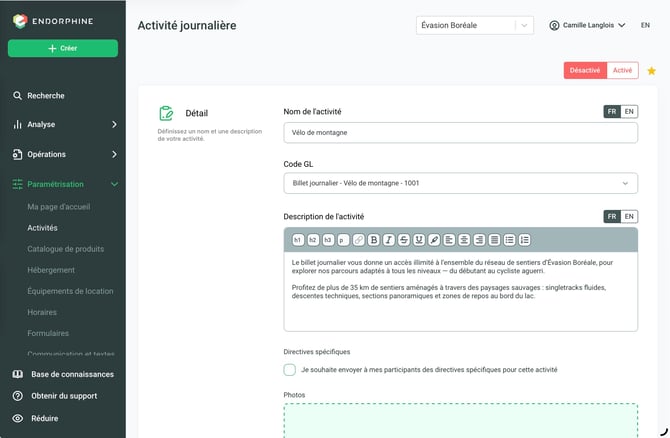Toggle underline in the editor toolbar
The width and height of the screenshot is (670, 438).
(419, 240)
